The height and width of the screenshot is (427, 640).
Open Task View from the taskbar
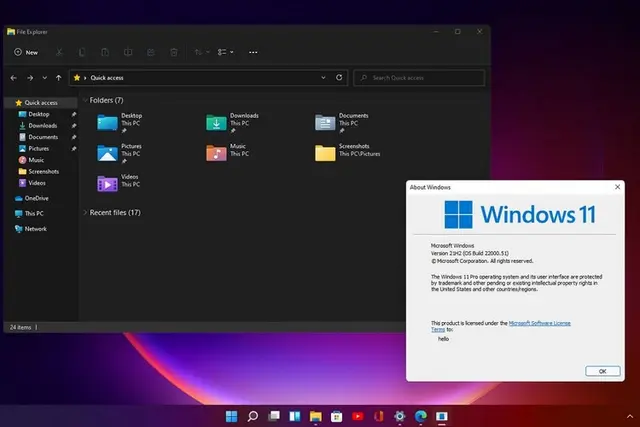(274, 416)
